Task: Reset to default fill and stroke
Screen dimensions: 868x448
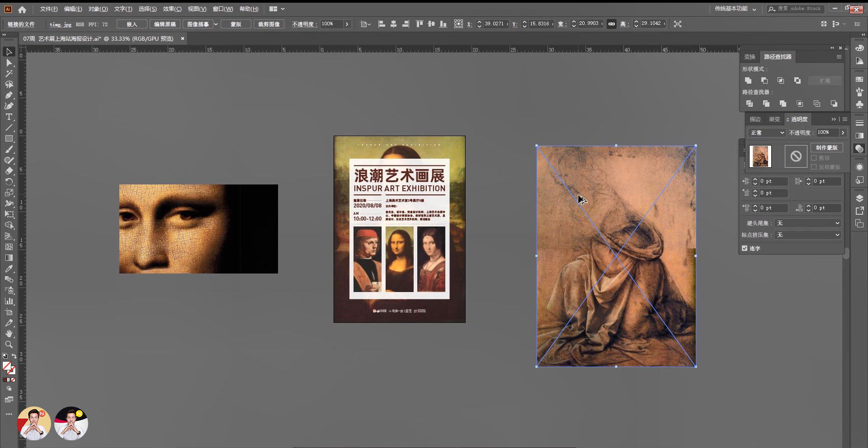Action: tap(5, 356)
